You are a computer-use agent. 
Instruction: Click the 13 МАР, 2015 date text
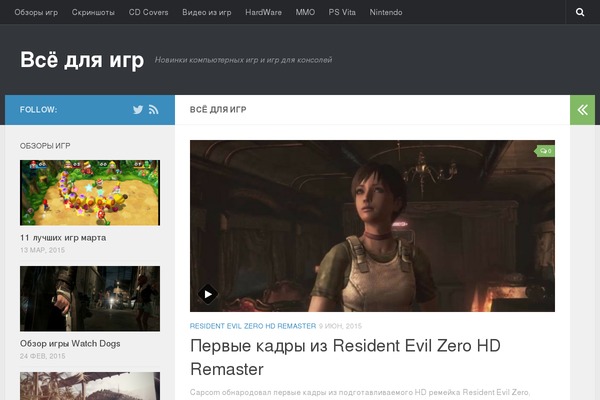[x=42, y=250]
